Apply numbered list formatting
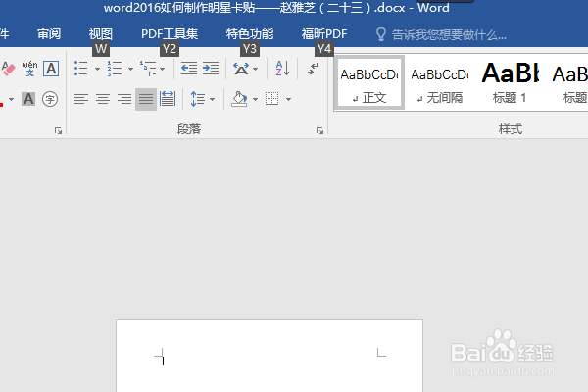Screen dimensions: 588x392 click(115, 69)
